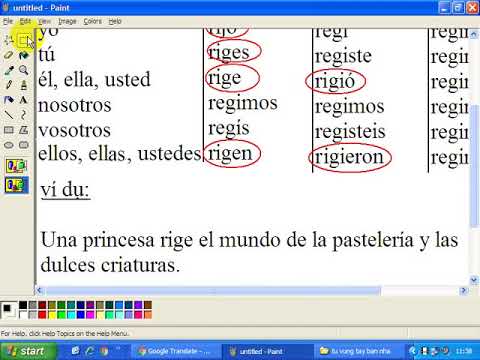Select the Curve tool
Viewport: 480px width, 360px height.
pyautogui.click(x=23, y=115)
